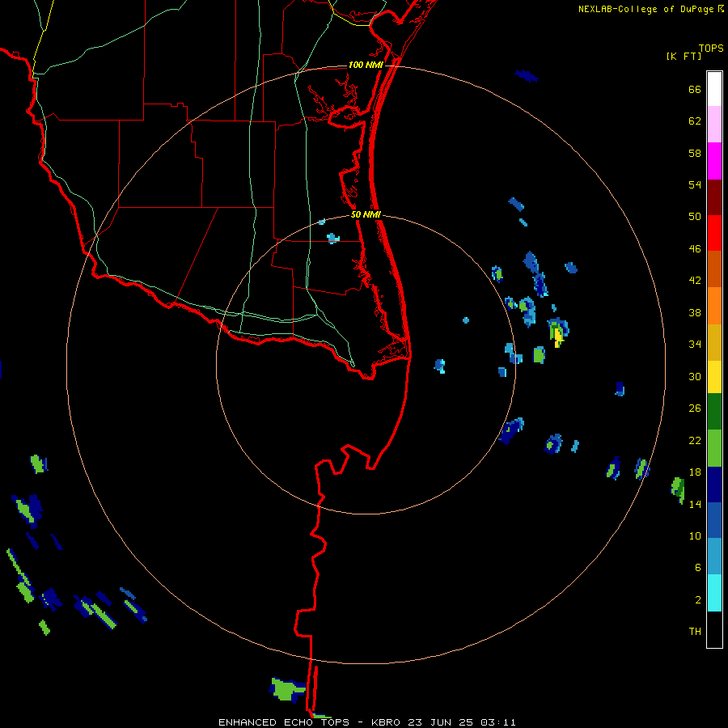The width and height of the screenshot is (728, 728).
Task: Select the dark orange legend band
Action: click(714, 269)
